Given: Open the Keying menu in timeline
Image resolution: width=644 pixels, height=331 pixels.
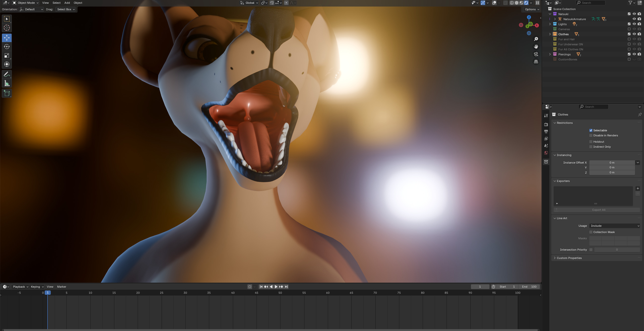Looking at the screenshot, I should (x=37, y=287).
